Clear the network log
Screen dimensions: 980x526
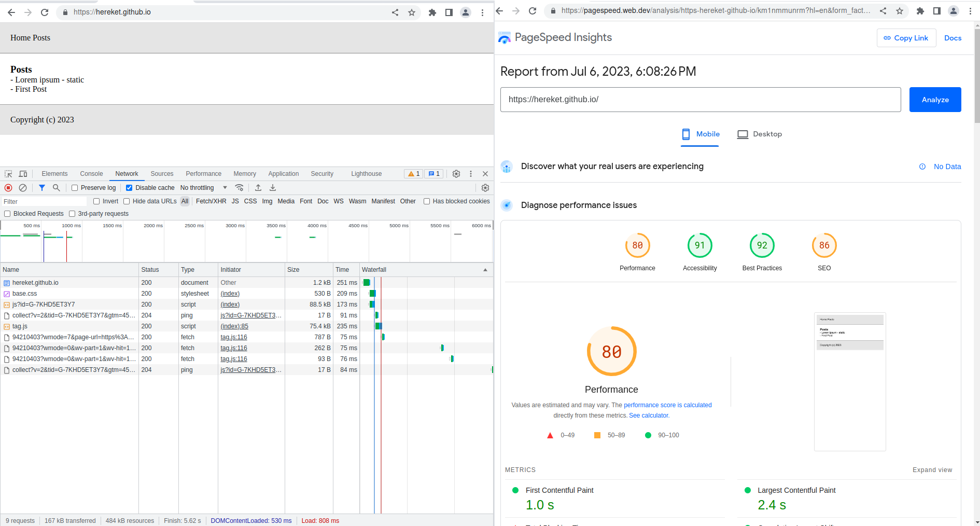tap(23, 188)
